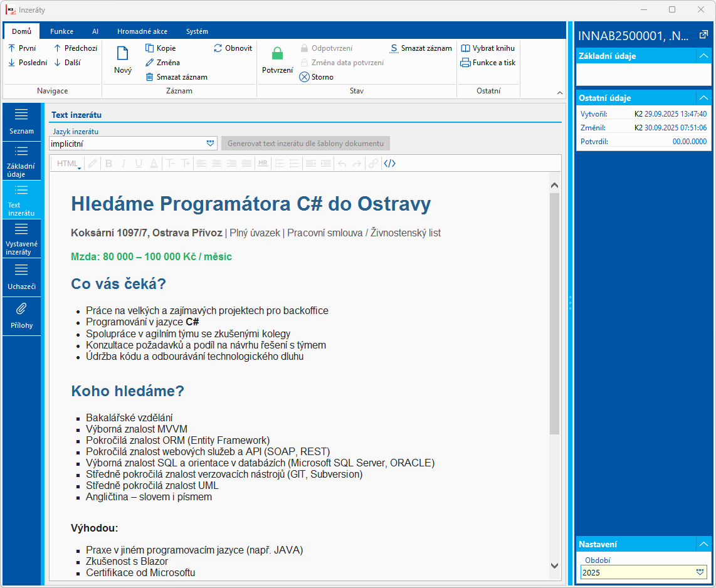Jump to the last record (Poslední)
The height and width of the screenshot is (588, 716).
pyautogui.click(x=28, y=63)
